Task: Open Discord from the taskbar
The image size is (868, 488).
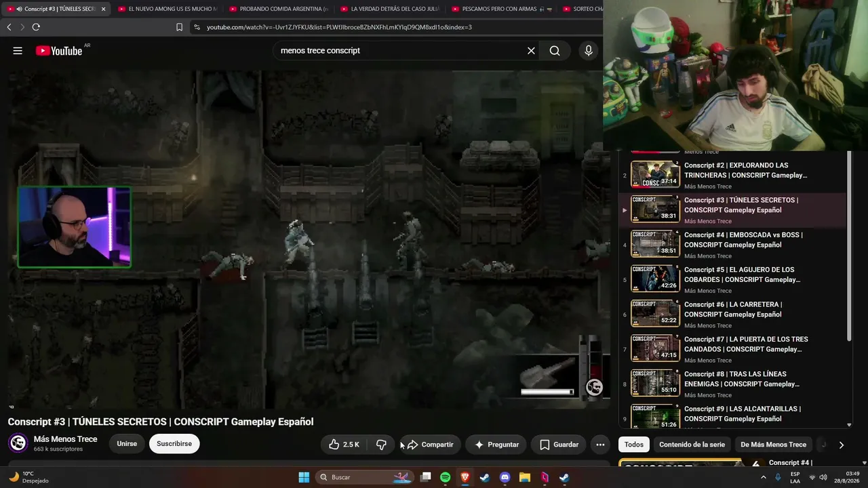Action: (x=505, y=477)
